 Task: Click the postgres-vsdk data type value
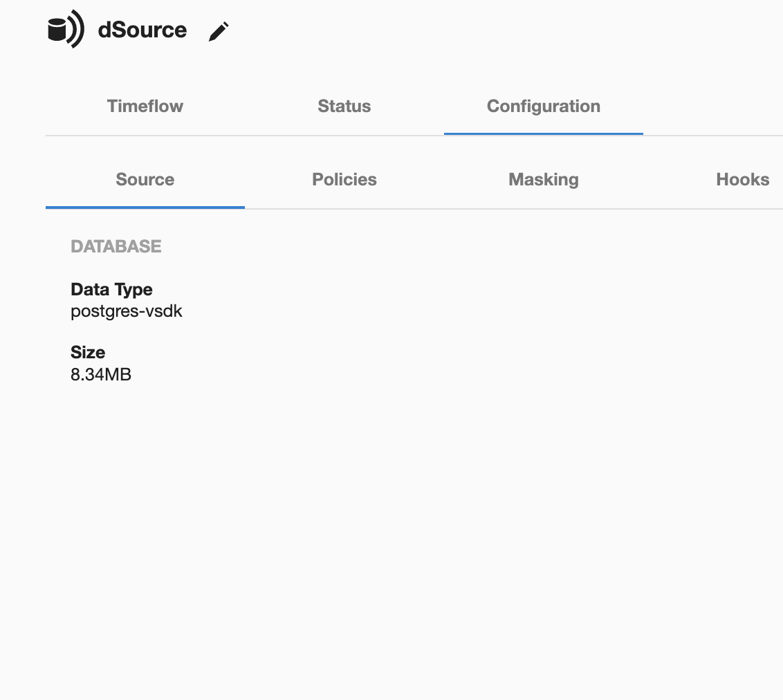click(x=127, y=311)
